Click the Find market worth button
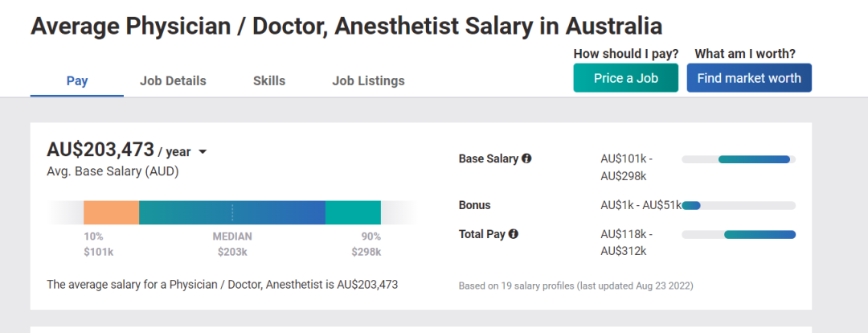The width and height of the screenshot is (868, 333). (748, 78)
